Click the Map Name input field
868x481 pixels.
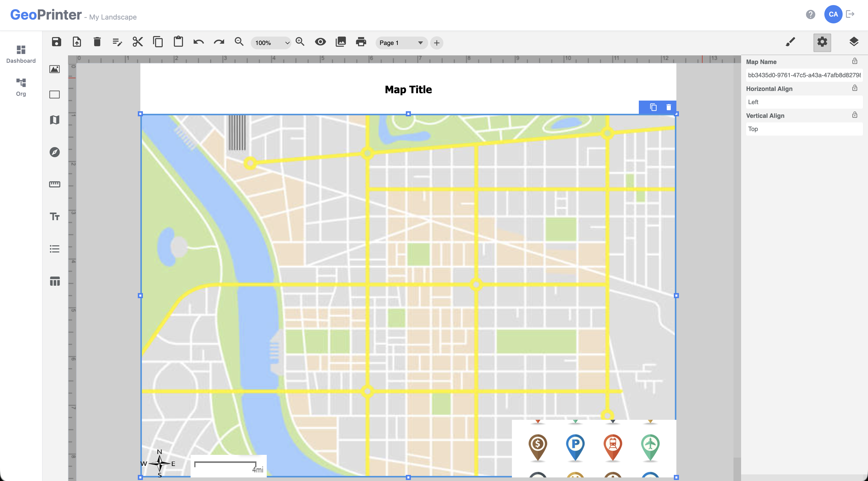pos(804,75)
